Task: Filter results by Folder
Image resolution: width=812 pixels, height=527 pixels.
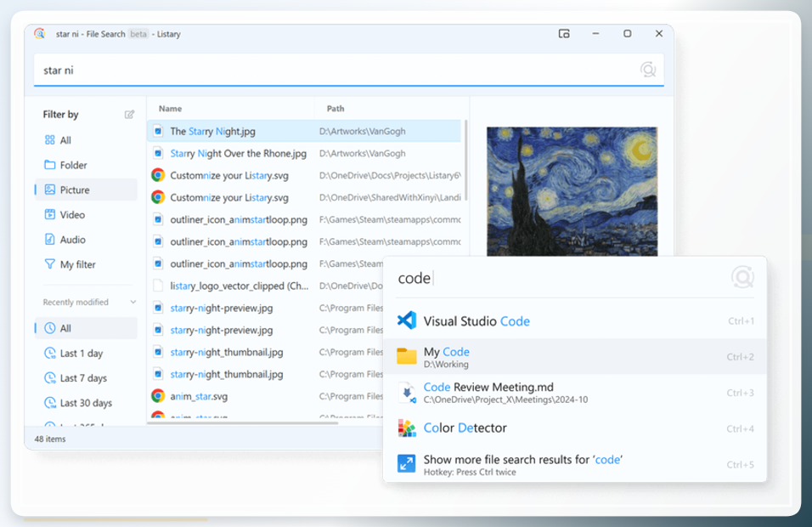Action: click(x=86, y=165)
